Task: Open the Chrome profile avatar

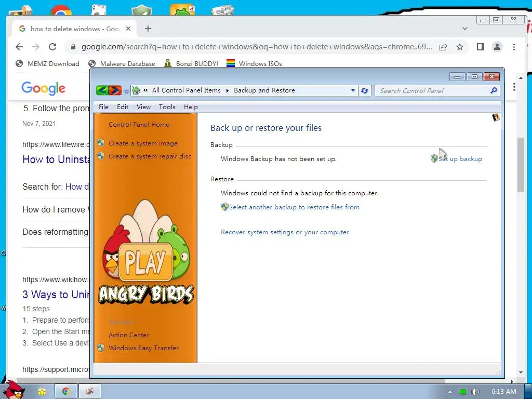Action: [x=497, y=47]
